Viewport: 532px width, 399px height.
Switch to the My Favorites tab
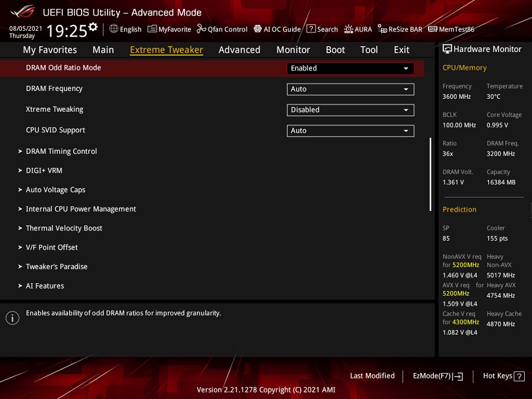50,50
